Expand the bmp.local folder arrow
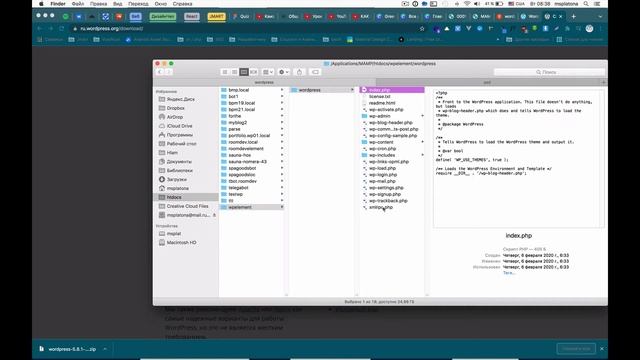 coord(282,90)
